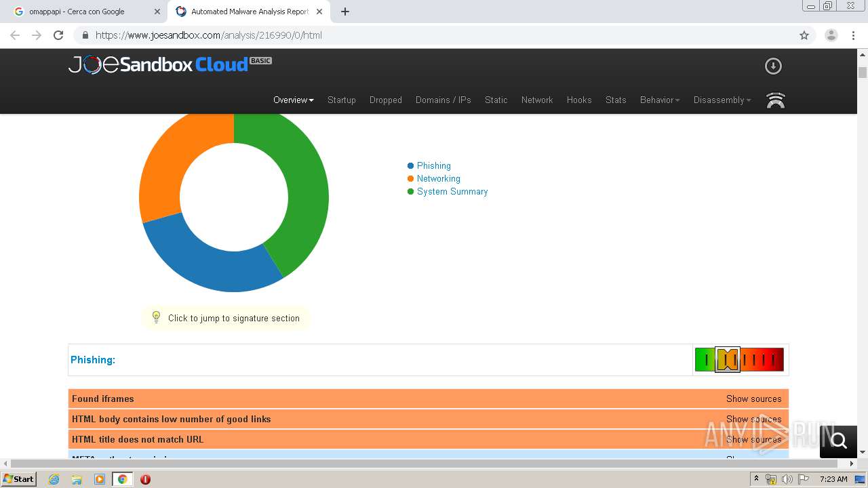868x488 pixels.
Task: Bookmark this page with star icon
Action: point(804,35)
